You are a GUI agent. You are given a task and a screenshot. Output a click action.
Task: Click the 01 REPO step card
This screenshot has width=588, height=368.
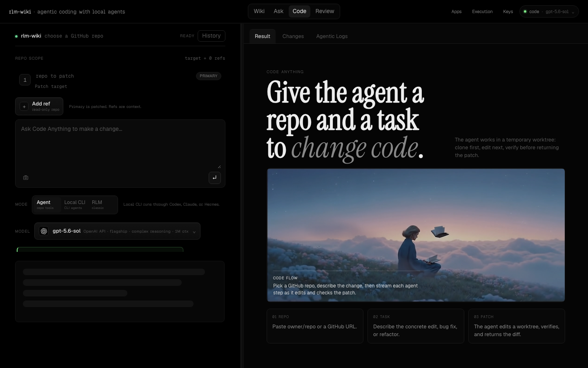(315, 326)
